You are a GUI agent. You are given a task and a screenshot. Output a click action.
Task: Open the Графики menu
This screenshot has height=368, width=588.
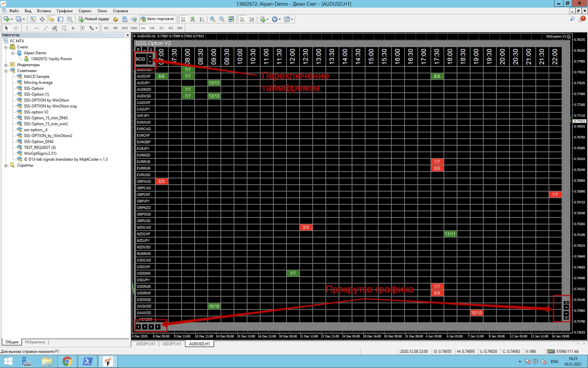click(64, 11)
